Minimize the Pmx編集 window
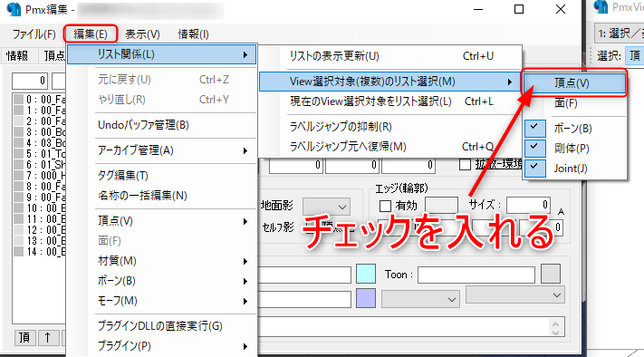The image size is (644, 357). click(478, 9)
